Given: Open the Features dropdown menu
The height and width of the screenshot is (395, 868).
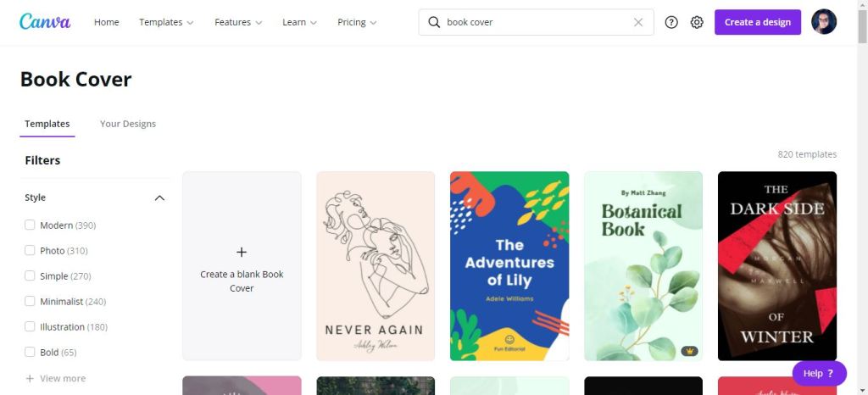Looking at the screenshot, I should [x=238, y=22].
